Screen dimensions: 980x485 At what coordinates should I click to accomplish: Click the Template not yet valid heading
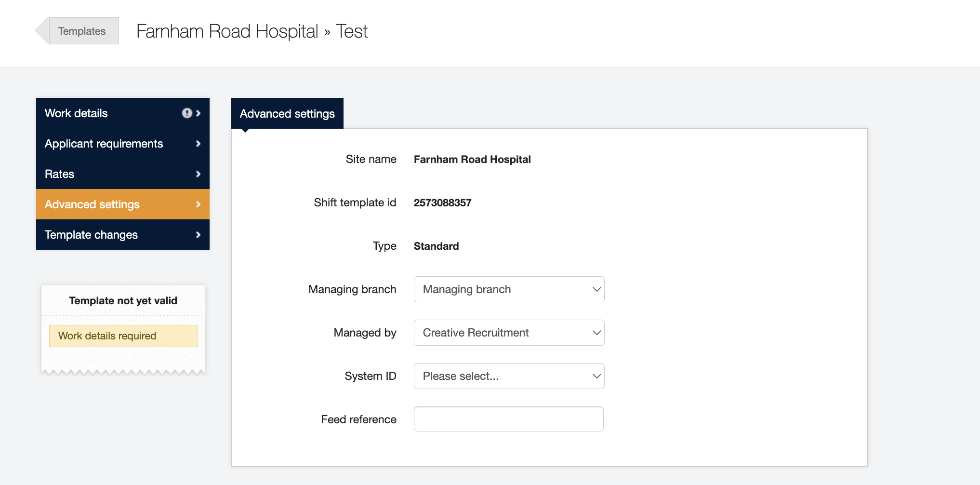pyautogui.click(x=123, y=301)
